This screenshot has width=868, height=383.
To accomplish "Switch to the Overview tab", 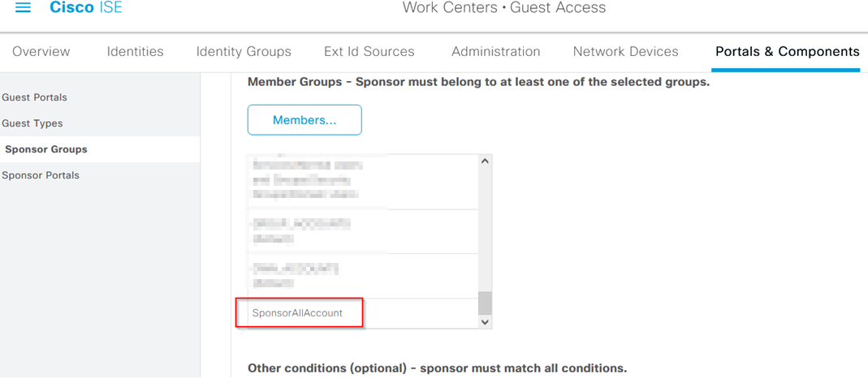I will 41,52.
